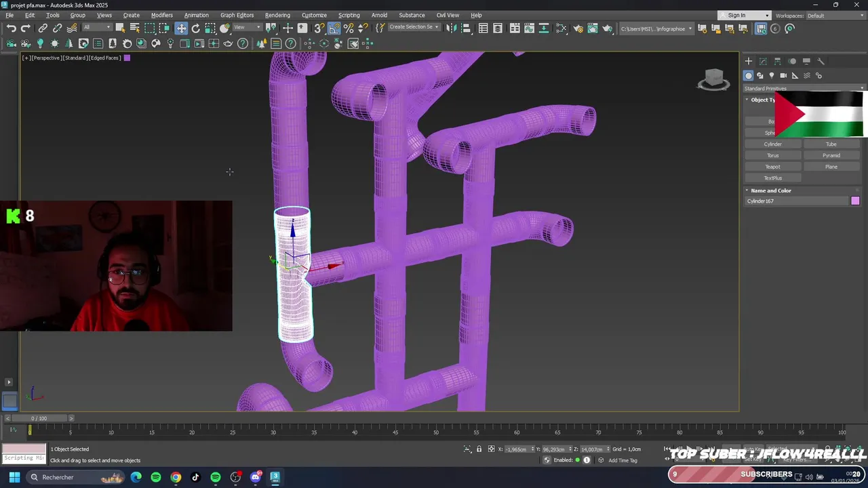Open the Utilities panel wrench icon
Image resolution: width=868 pixels, height=488 pixels.
pos(821,61)
